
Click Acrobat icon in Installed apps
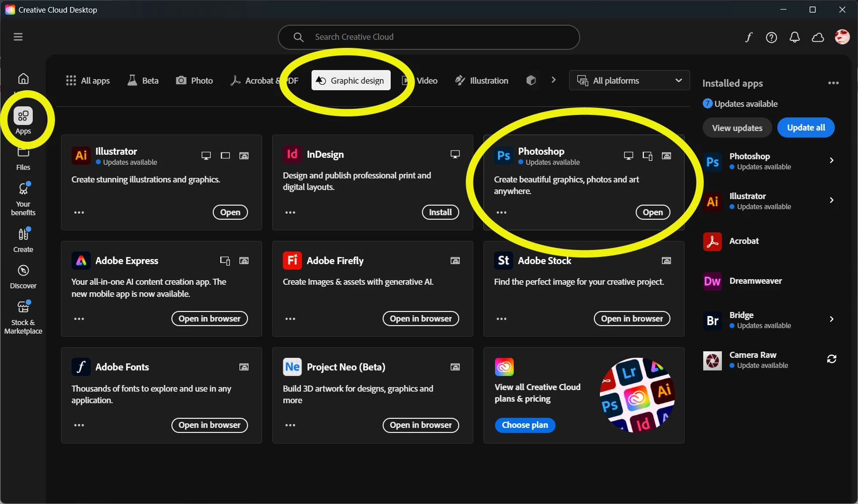(x=712, y=241)
